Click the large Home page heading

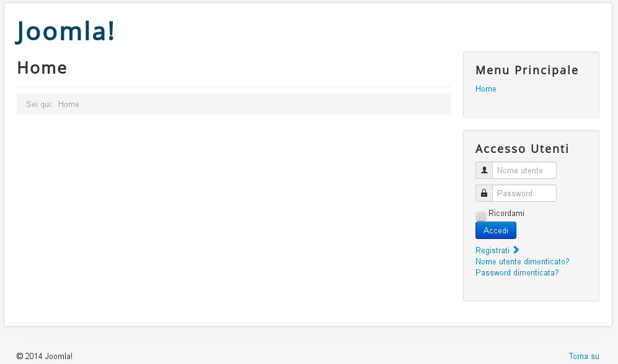tap(42, 67)
